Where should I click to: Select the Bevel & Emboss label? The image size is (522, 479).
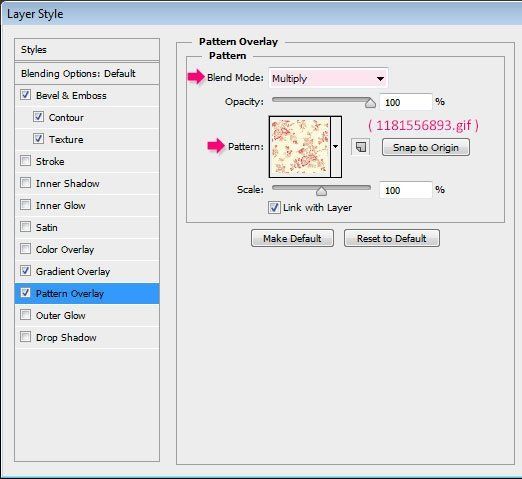click(71, 96)
